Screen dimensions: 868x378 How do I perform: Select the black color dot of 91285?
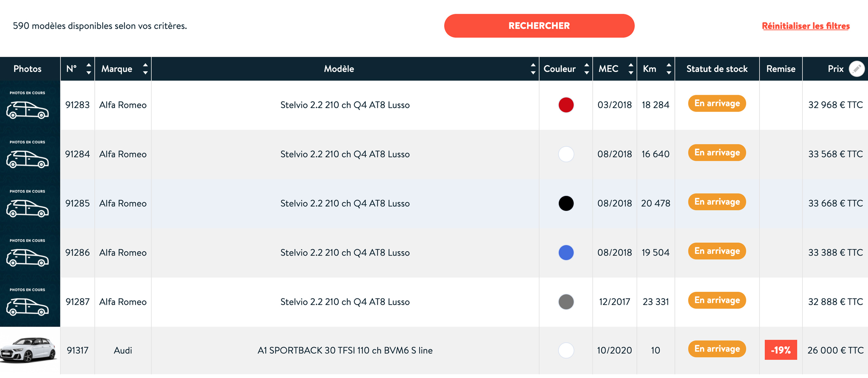(566, 203)
